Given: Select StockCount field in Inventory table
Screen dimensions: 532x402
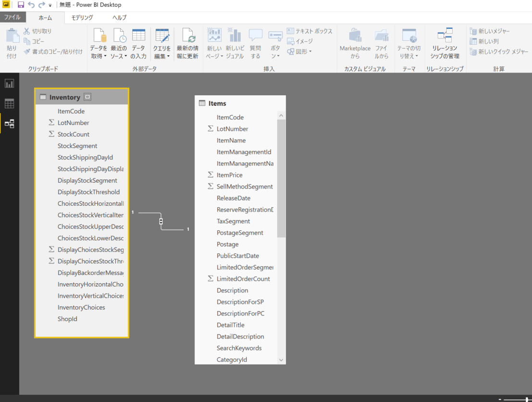Looking at the screenshot, I should (74, 134).
